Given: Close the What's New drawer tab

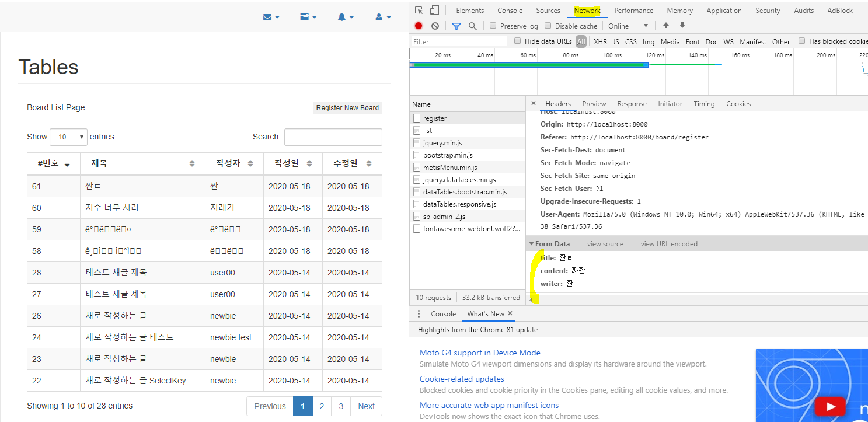Looking at the screenshot, I should (510, 313).
